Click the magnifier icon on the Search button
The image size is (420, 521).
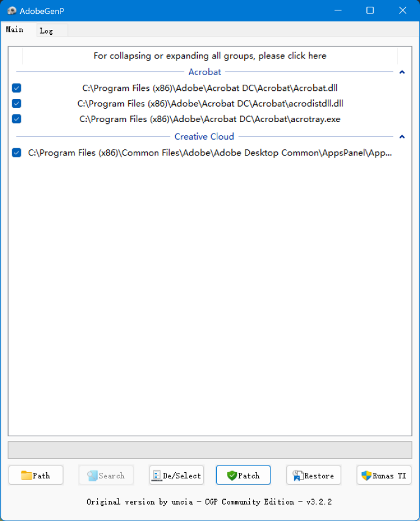(x=92, y=475)
